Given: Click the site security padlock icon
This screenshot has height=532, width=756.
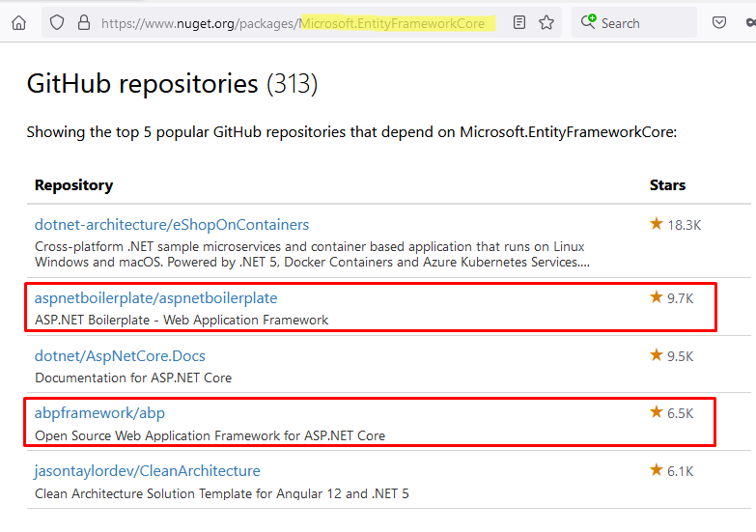Looking at the screenshot, I should point(84,22).
